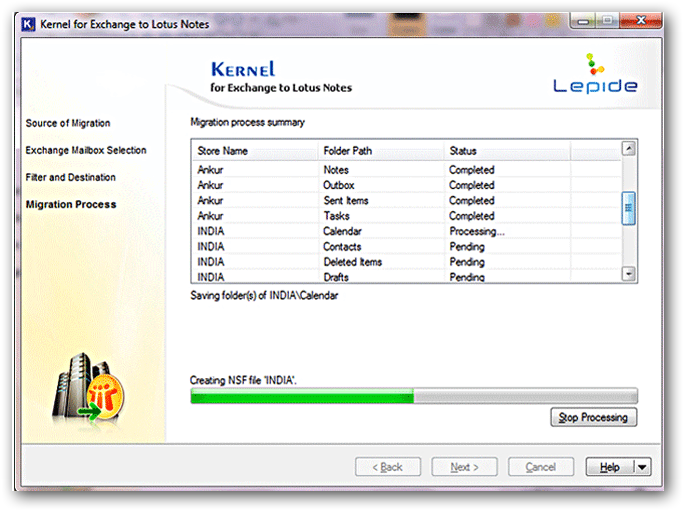Click the Next button
This screenshot has width=684, height=511.
pos(464,467)
